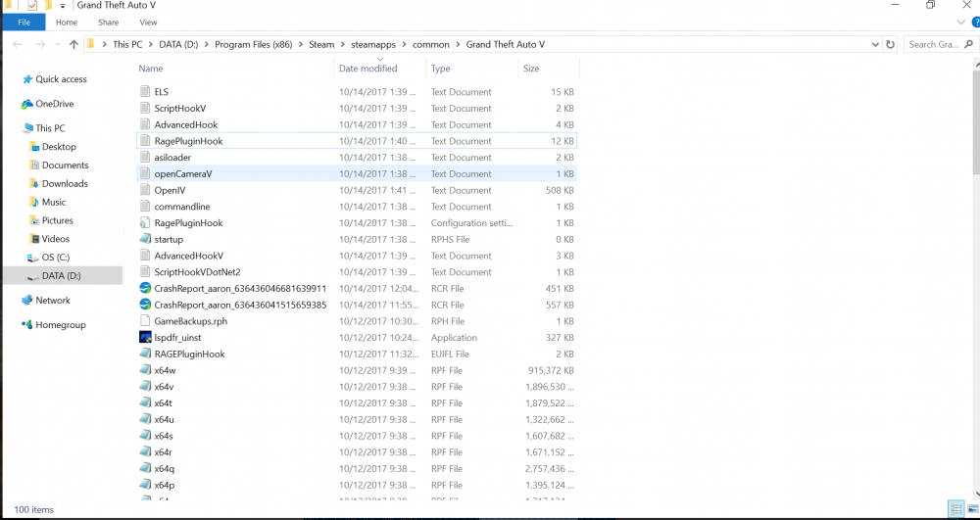
Task: Open Desktop folder in navigation pane
Action: [x=53, y=147]
